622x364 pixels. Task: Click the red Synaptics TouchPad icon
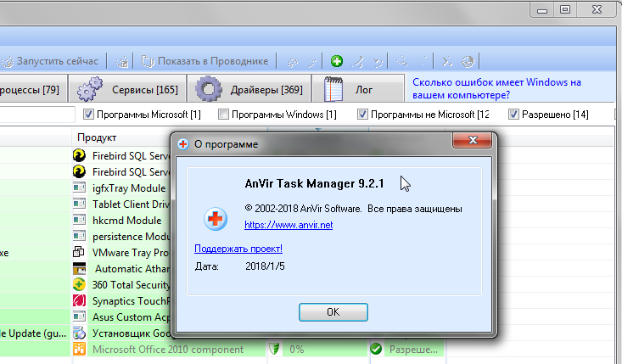pos(79,300)
